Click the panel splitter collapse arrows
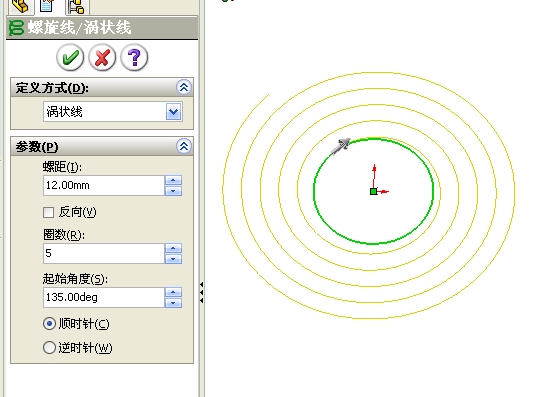The width and height of the screenshot is (537, 397). pyautogui.click(x=201, y=293)
